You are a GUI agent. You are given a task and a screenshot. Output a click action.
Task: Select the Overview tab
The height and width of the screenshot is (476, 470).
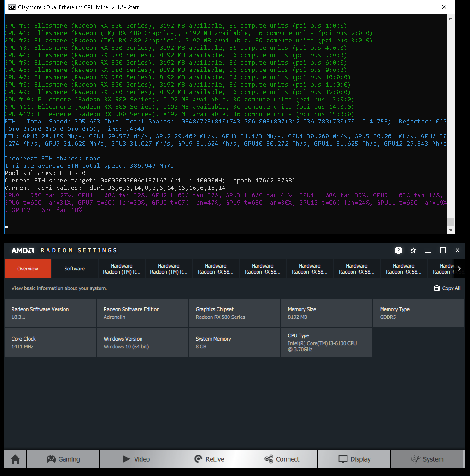tap(28, 269)
